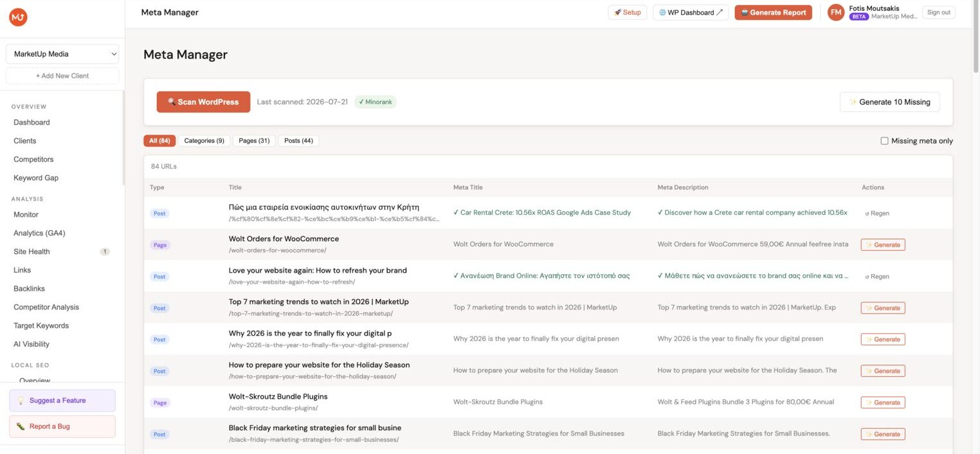The height and width of the screenshot is (454, 980).
Task: Select the Posts (44) filter tab
Action: pos(298,141)
